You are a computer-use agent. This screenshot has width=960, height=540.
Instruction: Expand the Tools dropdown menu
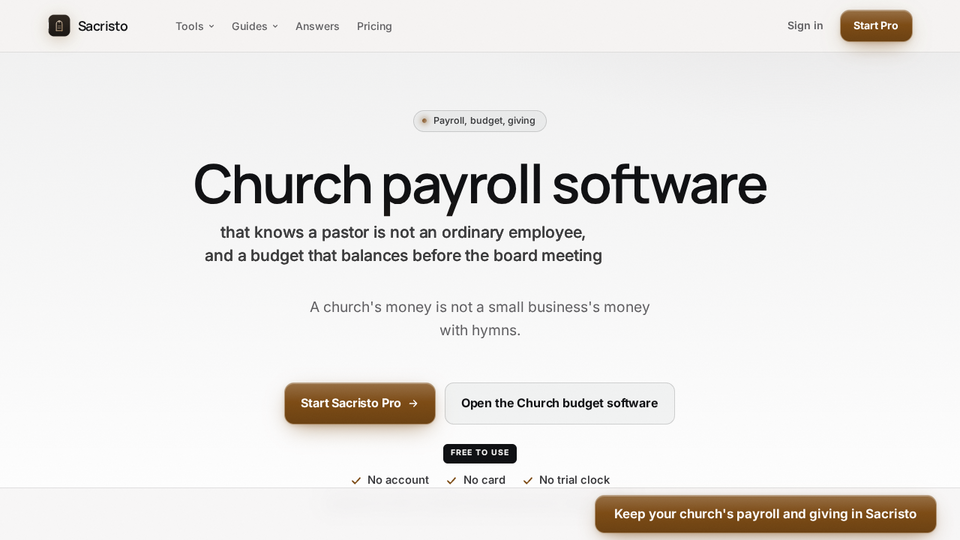(x=195, y=26)
